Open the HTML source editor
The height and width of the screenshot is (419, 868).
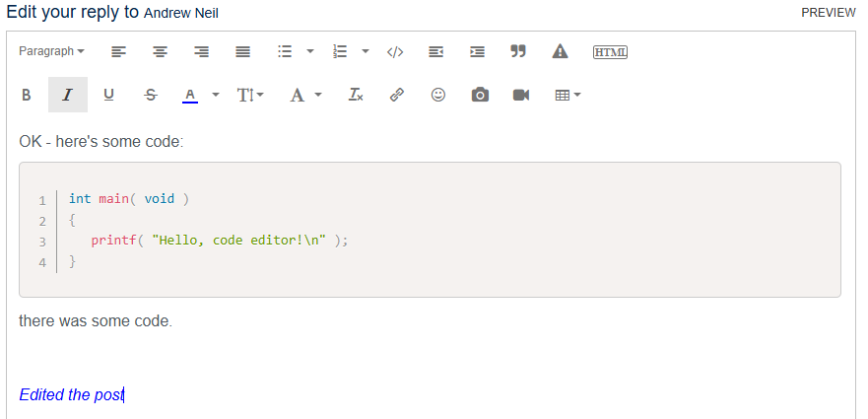tap(610, 51)
